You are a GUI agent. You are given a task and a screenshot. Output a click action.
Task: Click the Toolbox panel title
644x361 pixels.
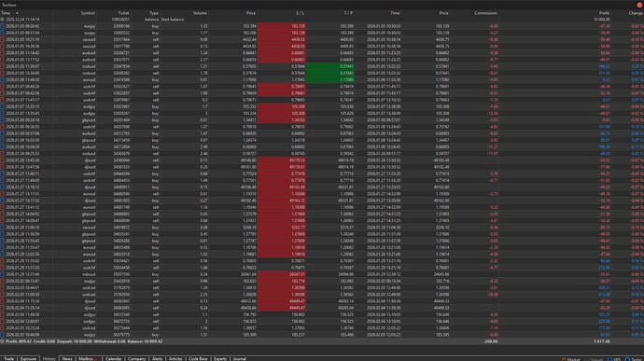coord(9,5)
